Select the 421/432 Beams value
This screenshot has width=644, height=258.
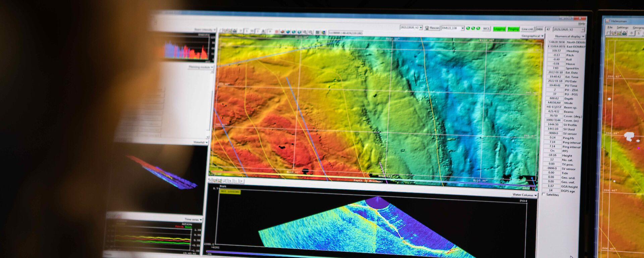554,112
